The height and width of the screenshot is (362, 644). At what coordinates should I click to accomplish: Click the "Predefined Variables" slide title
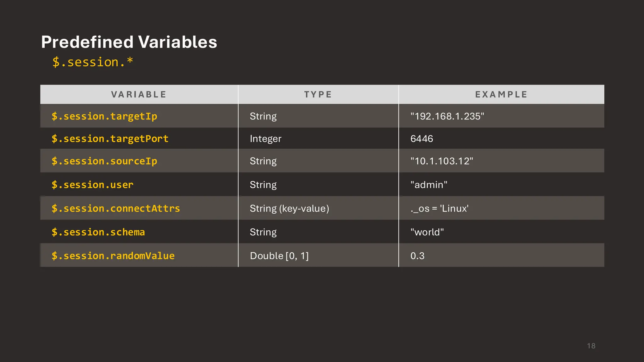point(129,42)
